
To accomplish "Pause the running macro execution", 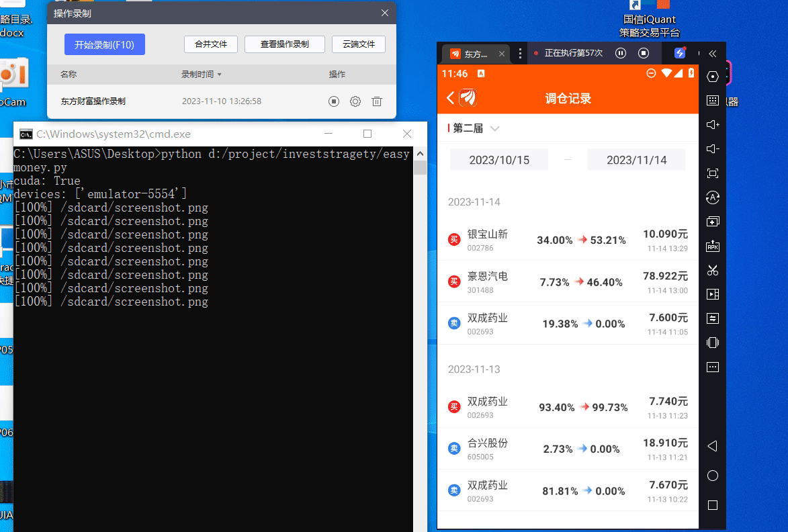I will 621,53.
